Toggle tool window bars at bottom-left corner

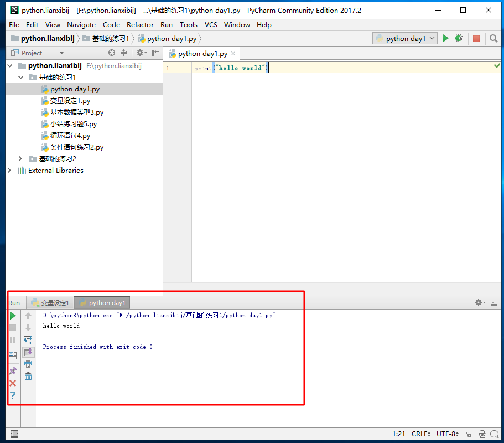point(14,434)
